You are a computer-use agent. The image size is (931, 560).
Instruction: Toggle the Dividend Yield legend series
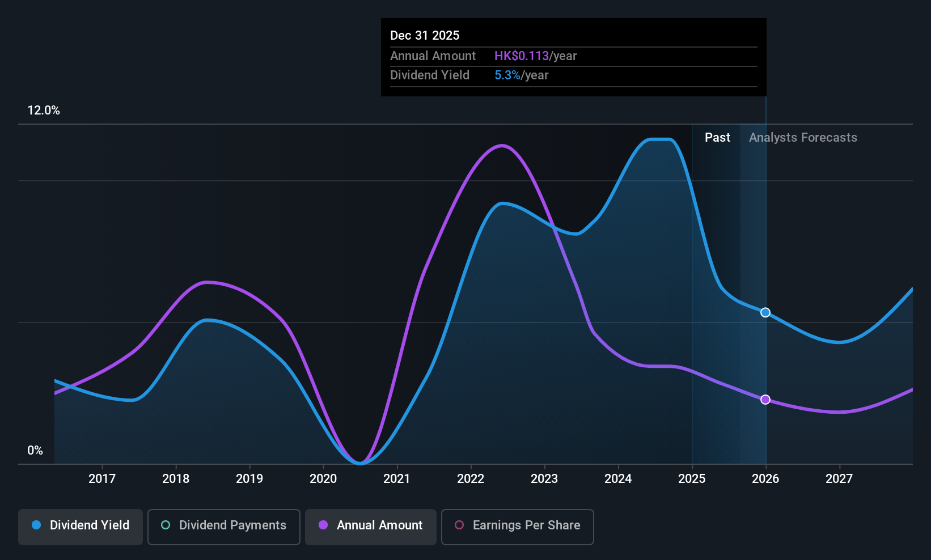(81, 527)
